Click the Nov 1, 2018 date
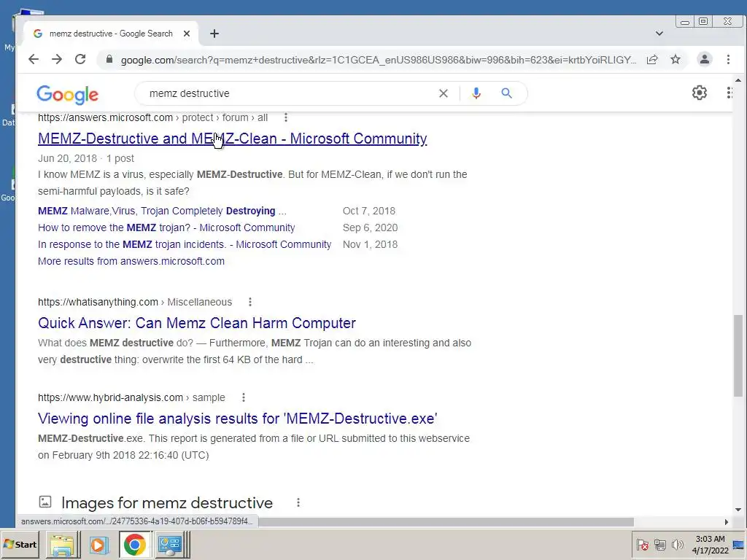Image resolution: width=747 pixels, height=560 pixels. point(370,244)
